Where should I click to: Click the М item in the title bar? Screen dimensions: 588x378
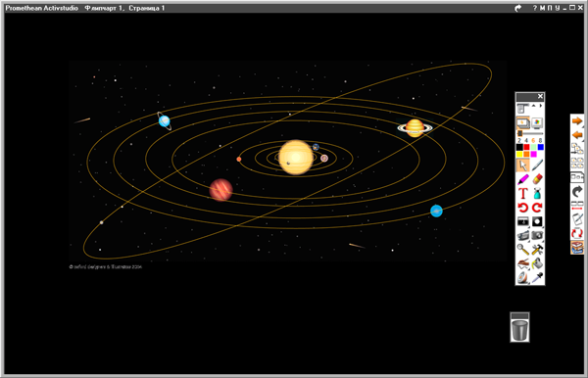coord(542,8)
